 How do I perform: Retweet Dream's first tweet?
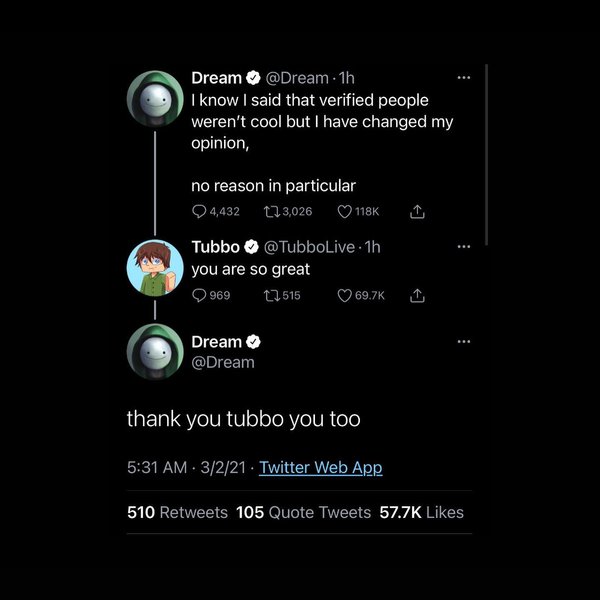coord(271,212)
